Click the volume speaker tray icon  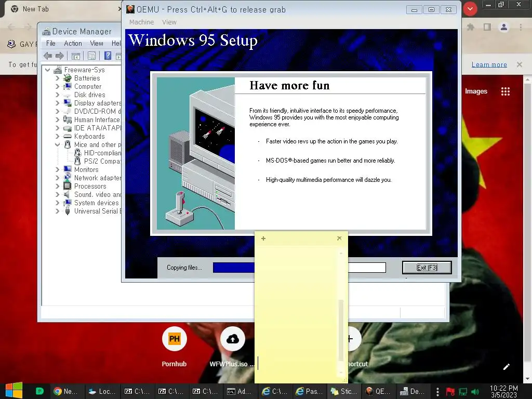[x=475, y=392]
